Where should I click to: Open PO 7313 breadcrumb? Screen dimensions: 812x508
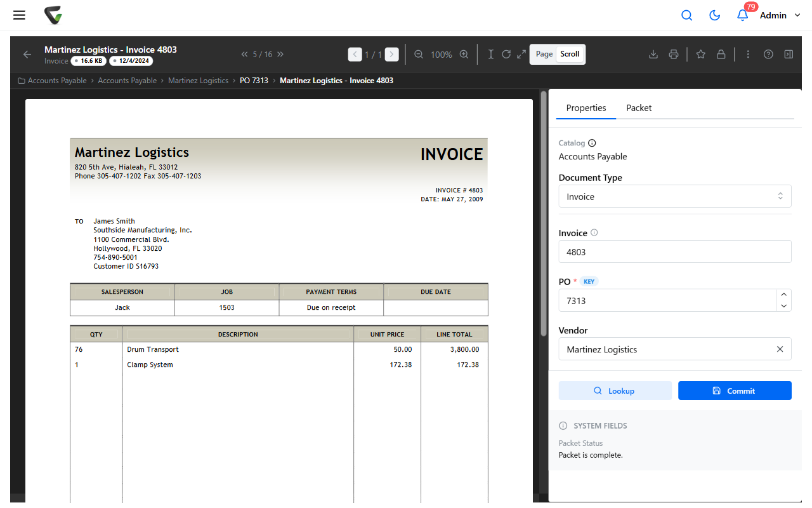click(x=254, y=81)
